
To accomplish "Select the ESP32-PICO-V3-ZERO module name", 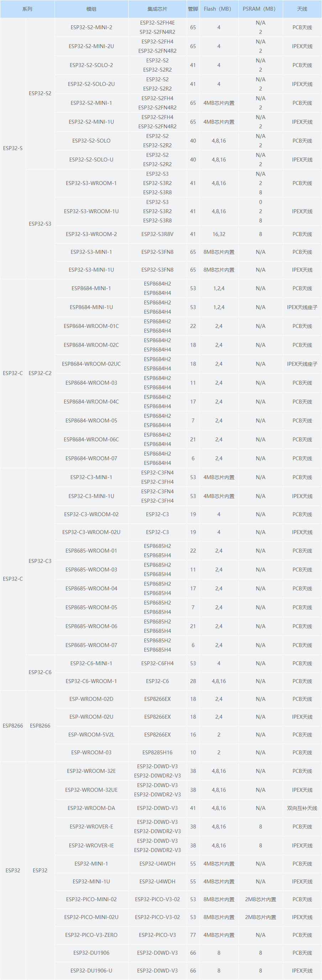I will [91, 935].
